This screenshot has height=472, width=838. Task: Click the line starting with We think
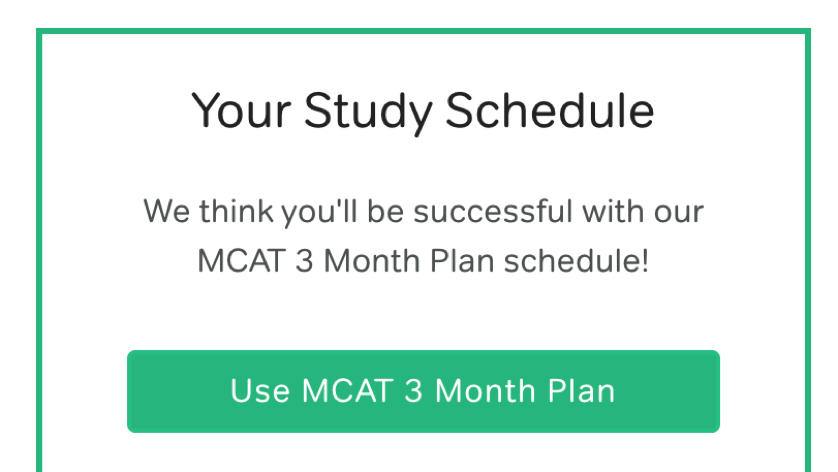[423, 211]
